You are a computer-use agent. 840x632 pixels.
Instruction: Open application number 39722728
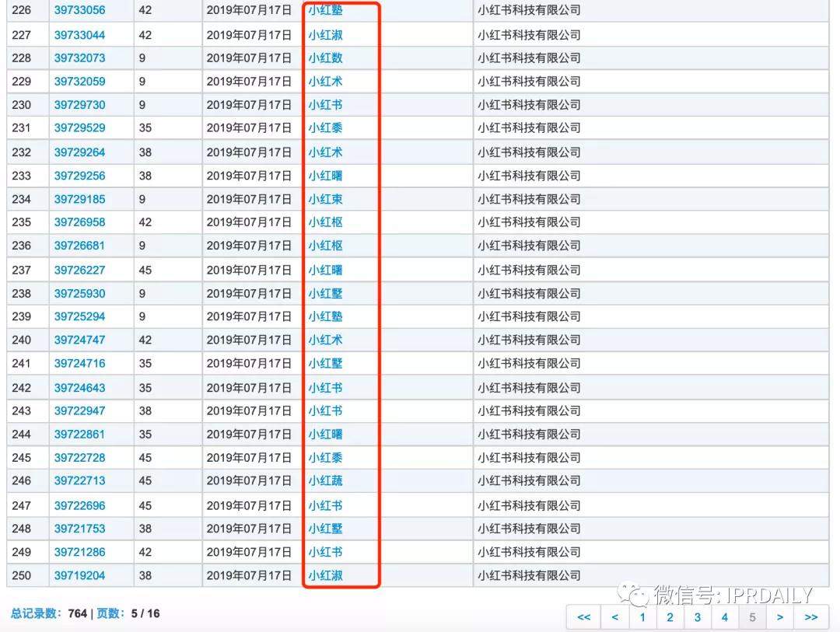[79, 458]
